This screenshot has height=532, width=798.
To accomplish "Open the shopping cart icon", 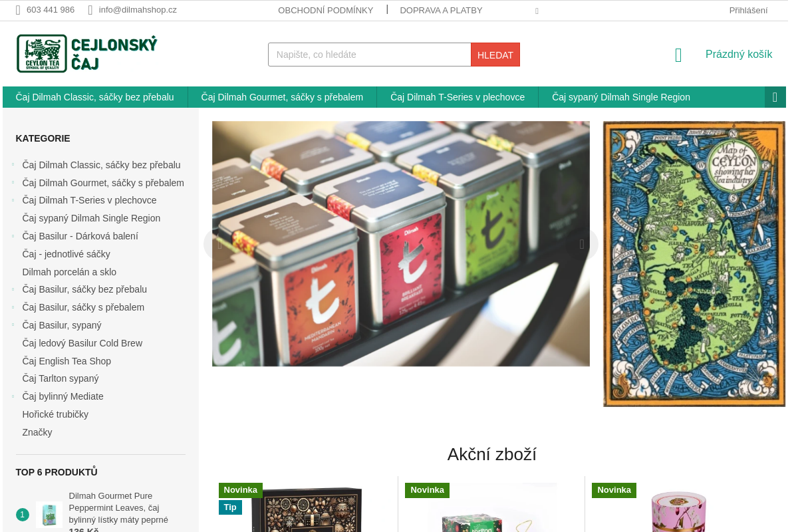I will [678, 55].
